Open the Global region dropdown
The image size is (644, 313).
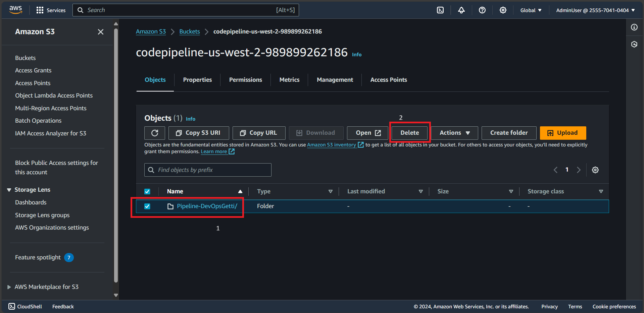click(531, 10)
